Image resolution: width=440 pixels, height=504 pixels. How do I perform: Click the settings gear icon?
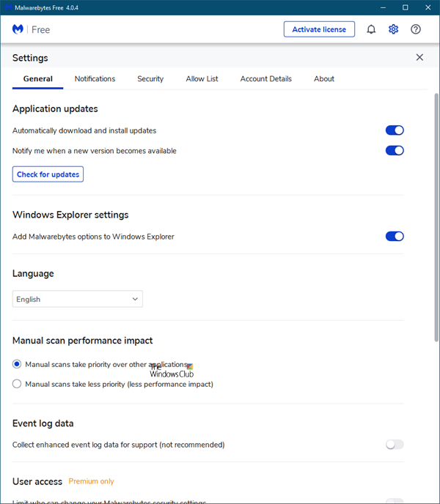(x=393, y=29)
